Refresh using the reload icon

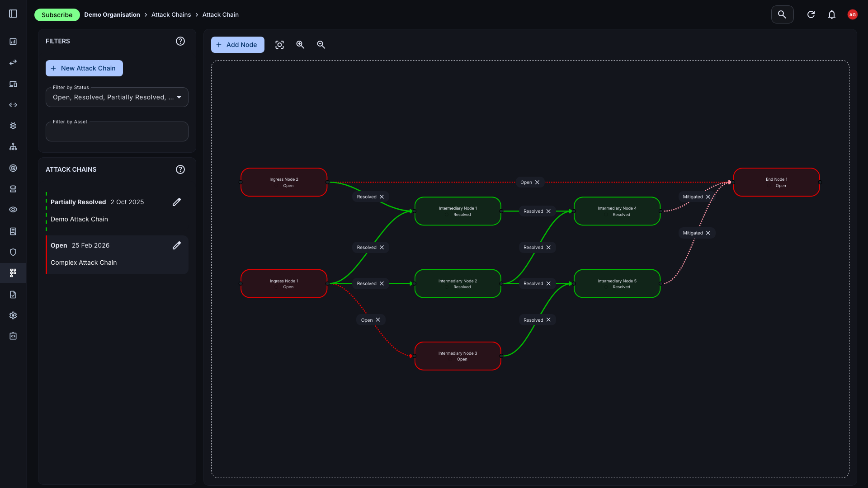(811, 14)
